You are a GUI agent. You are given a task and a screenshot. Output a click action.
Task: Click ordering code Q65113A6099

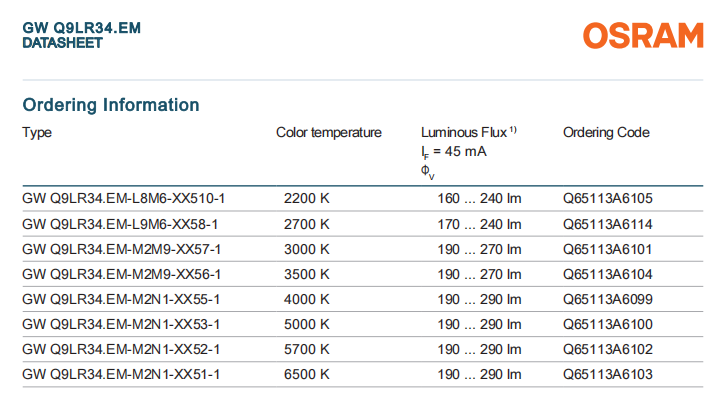point(608,299)
